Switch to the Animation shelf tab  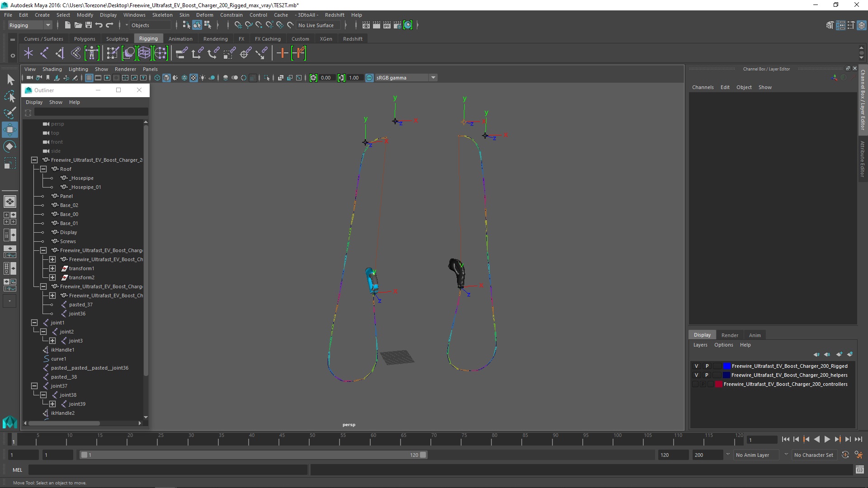pos(180,39)
